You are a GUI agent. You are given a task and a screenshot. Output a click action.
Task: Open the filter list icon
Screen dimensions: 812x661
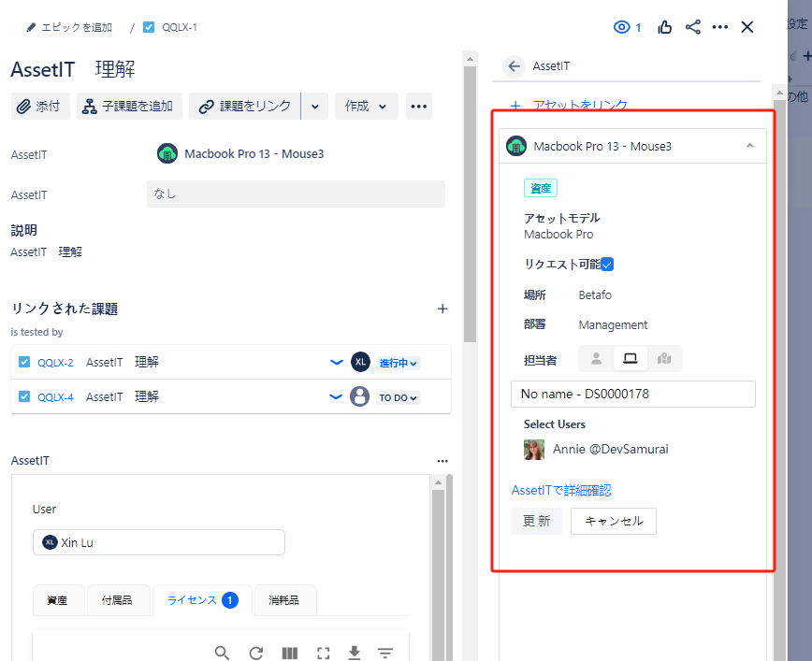click(x=384, y=653)
